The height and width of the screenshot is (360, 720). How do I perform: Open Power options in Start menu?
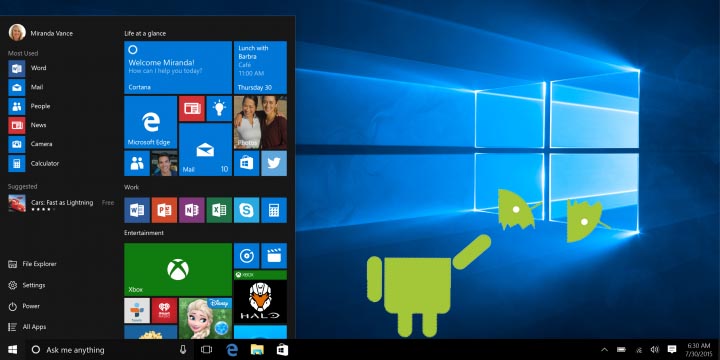click(24, 306)
